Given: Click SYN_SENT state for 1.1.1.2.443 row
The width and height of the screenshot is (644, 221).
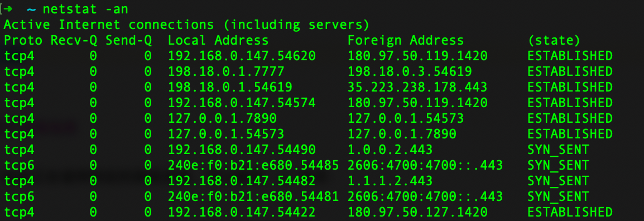Looking at the screenshot, I should [x=558, y=181].
